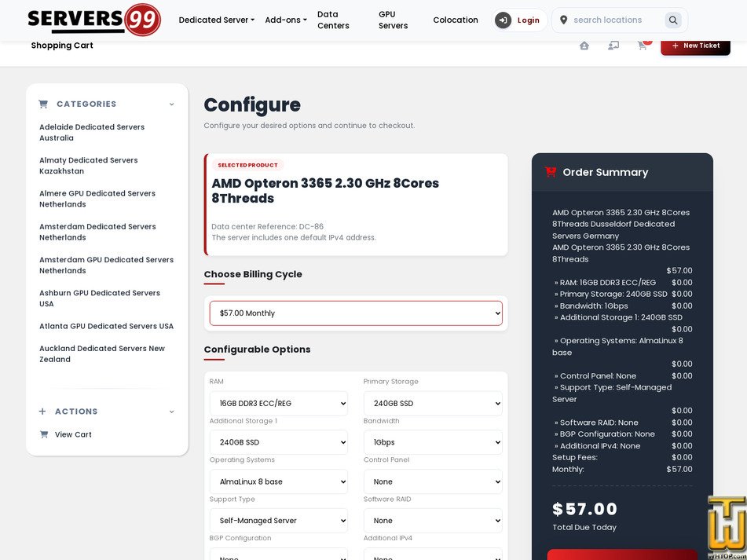Viewport: 747px width, 560px height.
Task: Click the SELECTED PRODUCT badge
Action: point(247,165)
